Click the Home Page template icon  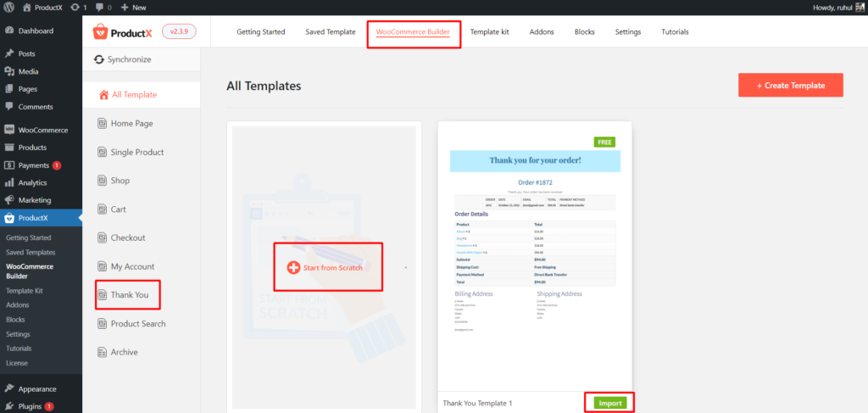102,124
